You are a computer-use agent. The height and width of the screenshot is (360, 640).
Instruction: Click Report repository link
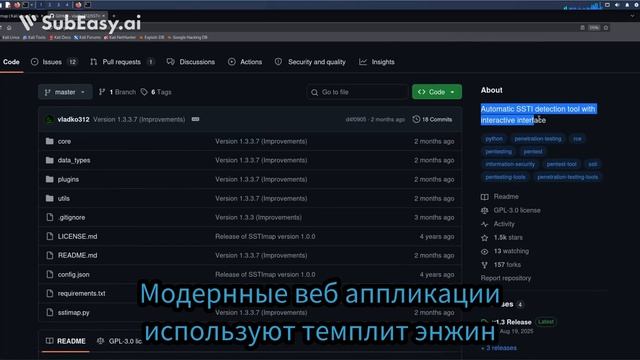pos(506,278)
